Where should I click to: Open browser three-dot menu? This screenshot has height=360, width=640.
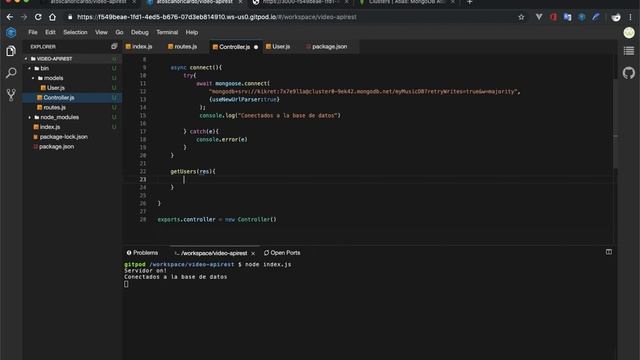tap(631, 17)
